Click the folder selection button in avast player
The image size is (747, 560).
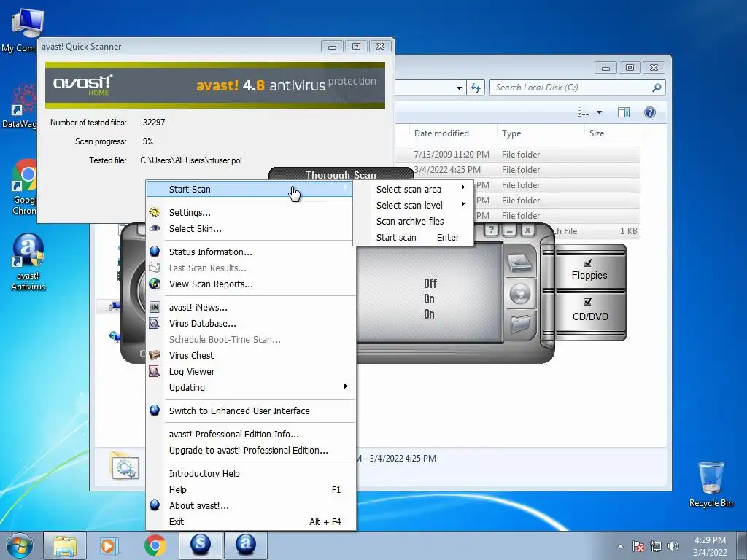(x=519, y=324)
